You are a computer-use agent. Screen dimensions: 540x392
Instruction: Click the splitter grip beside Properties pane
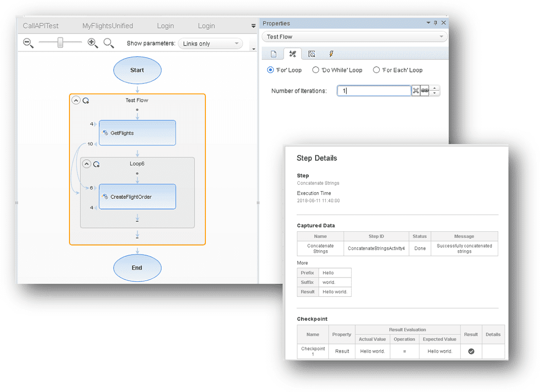pos(258,203)
